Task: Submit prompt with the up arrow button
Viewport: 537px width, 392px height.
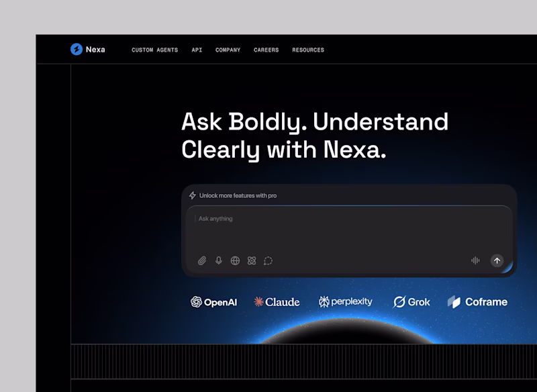Action: click(497, 260)
